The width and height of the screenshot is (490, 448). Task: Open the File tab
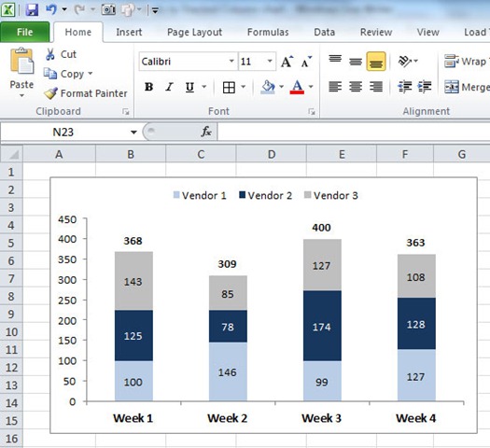point(24,32)
